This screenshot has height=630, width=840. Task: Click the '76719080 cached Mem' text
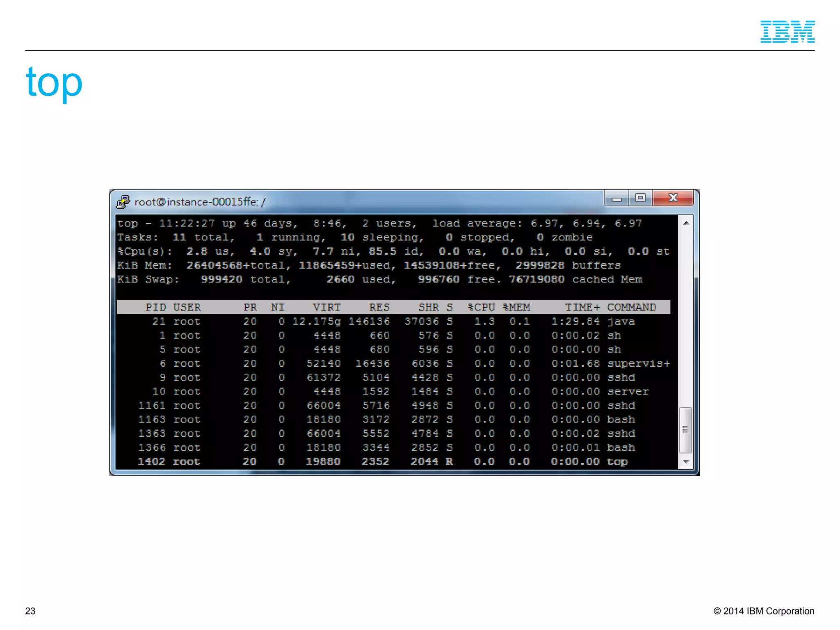pyautogui.click(x=575, y=279)
